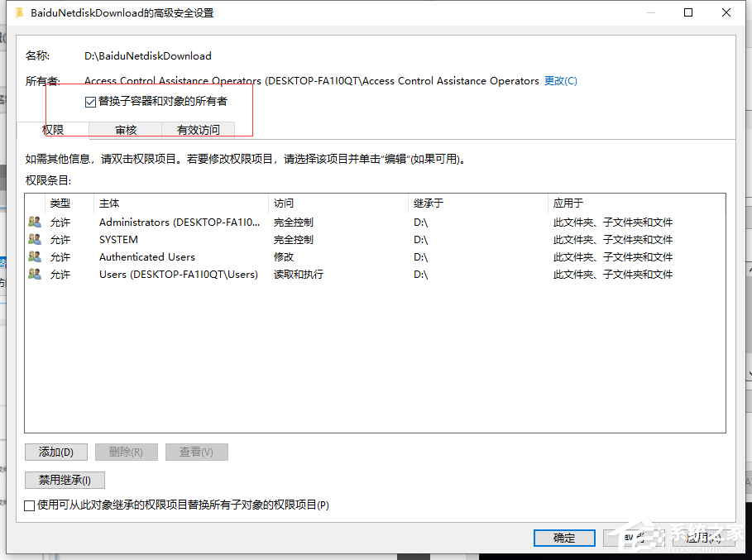Switch to the 有效访问 tab
Image resolution: width=752 pixels, height=560 pixels.
[x=199, y=130]
